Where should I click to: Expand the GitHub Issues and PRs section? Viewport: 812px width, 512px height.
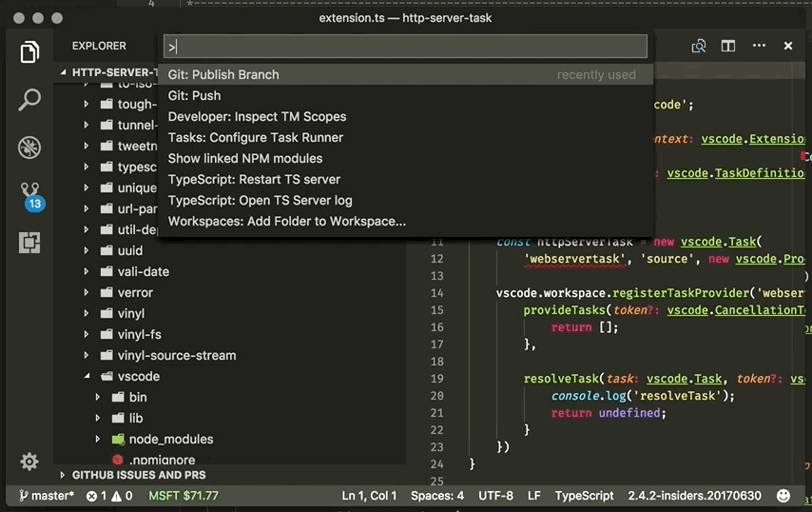coord(63,475)
